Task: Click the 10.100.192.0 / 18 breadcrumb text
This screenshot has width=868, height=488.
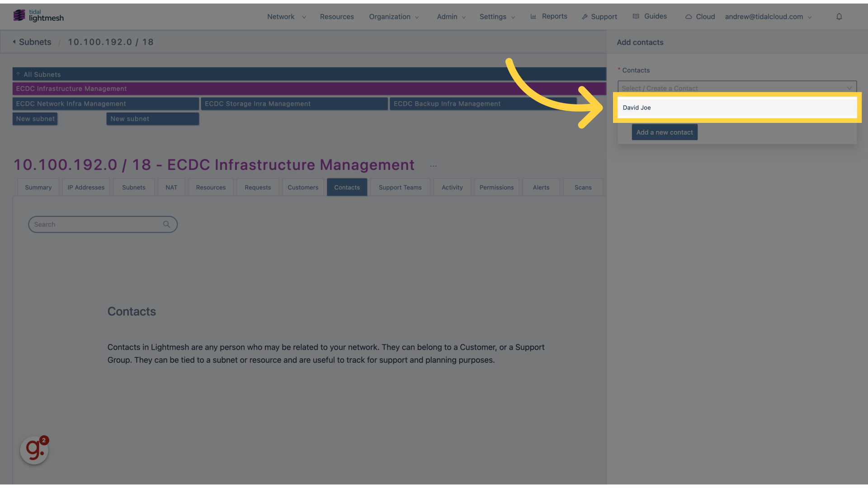Action: [x=111, y=42]
